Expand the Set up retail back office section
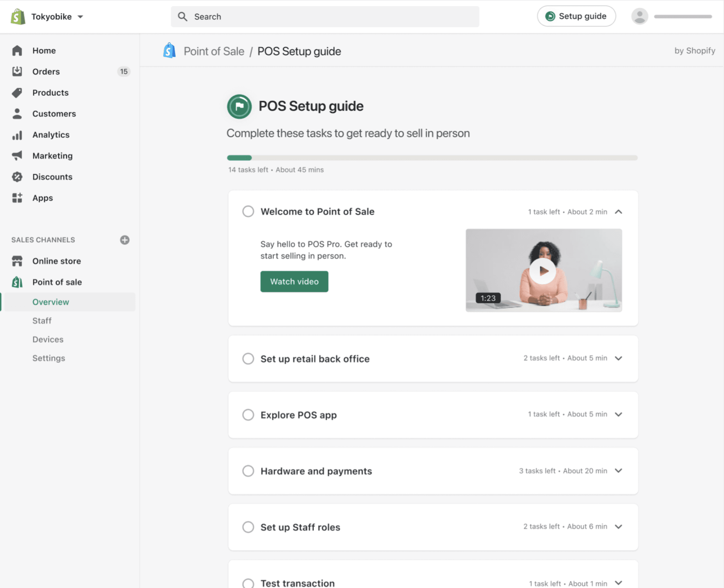Screen dimensions: 724x588 pyautogui.click(x=618, y=358)
